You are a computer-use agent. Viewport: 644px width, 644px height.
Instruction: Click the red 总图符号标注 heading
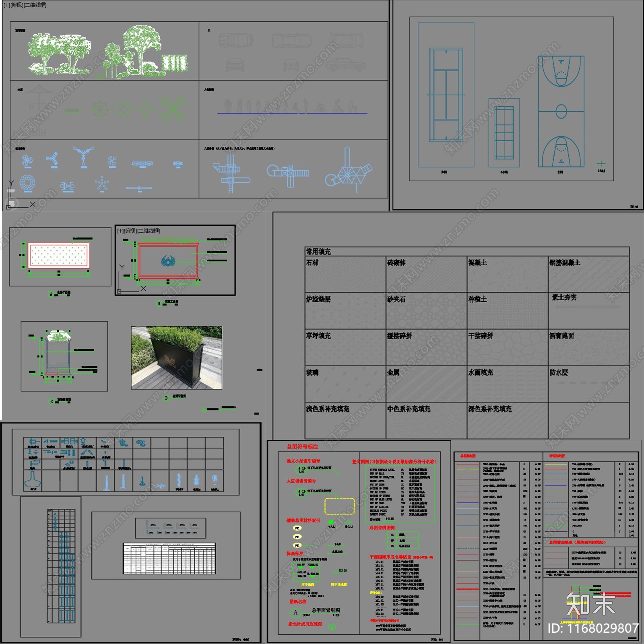click(302, 447)
